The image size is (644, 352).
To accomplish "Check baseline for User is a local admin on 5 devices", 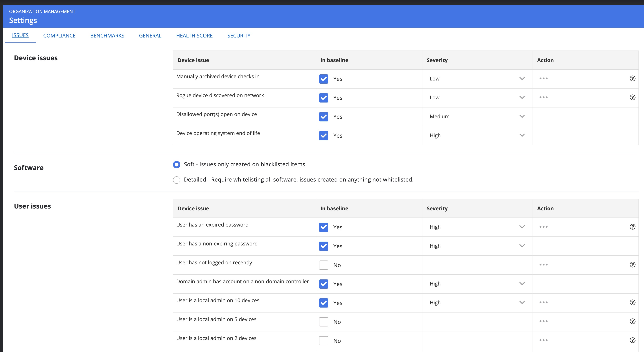I will pos(323,322).
